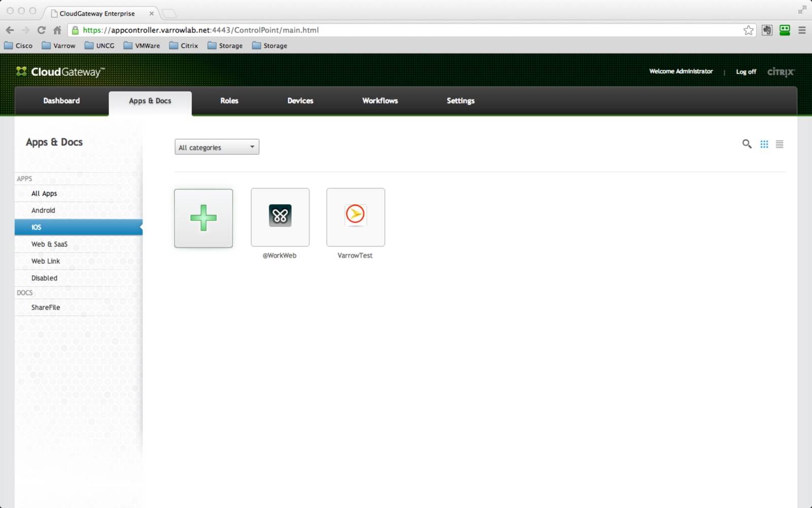Click the green plus add-app tile
The height and width of the screenshot is (508, 812).
pyautogui.click(x=204, y=218)
